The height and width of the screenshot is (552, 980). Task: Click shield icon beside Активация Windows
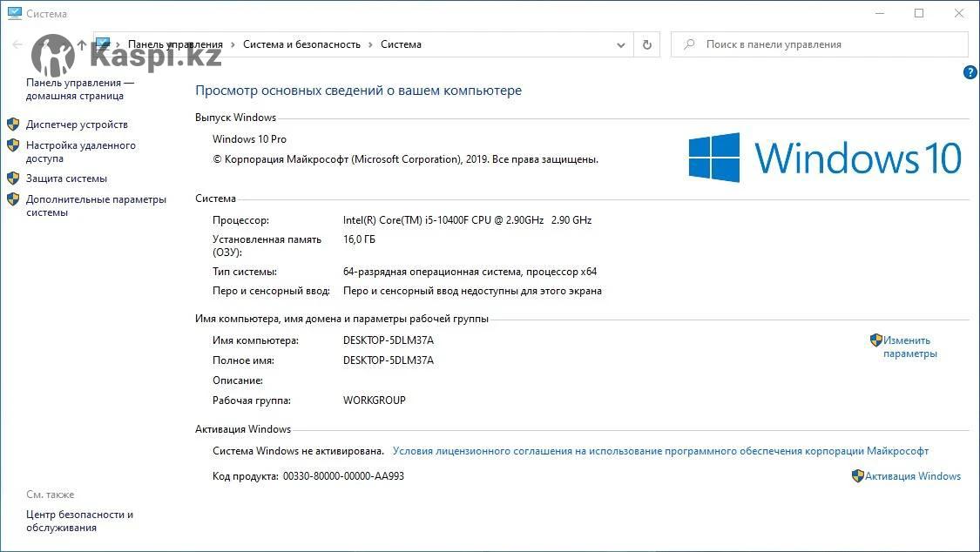click(x=858, y=476)
